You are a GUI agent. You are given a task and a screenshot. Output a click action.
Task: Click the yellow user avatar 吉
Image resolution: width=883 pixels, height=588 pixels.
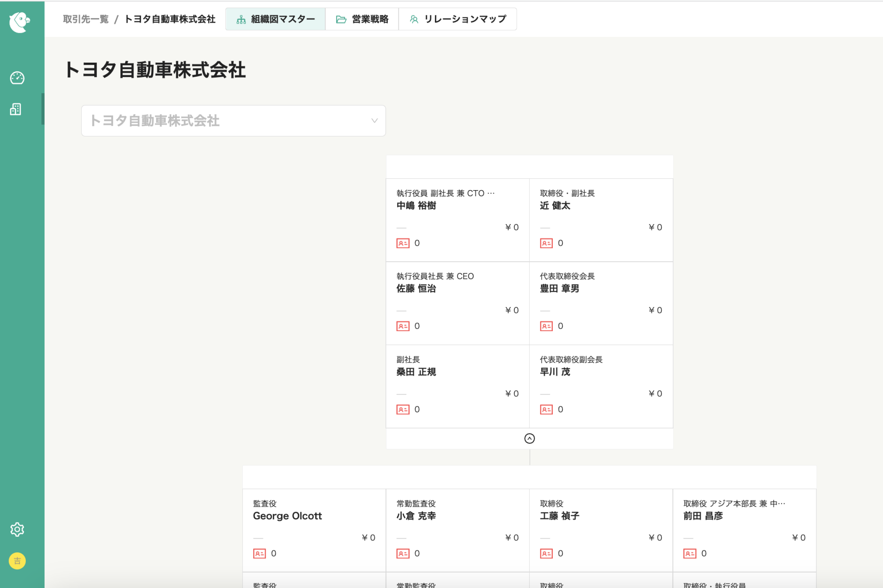(x=17, y=561)
